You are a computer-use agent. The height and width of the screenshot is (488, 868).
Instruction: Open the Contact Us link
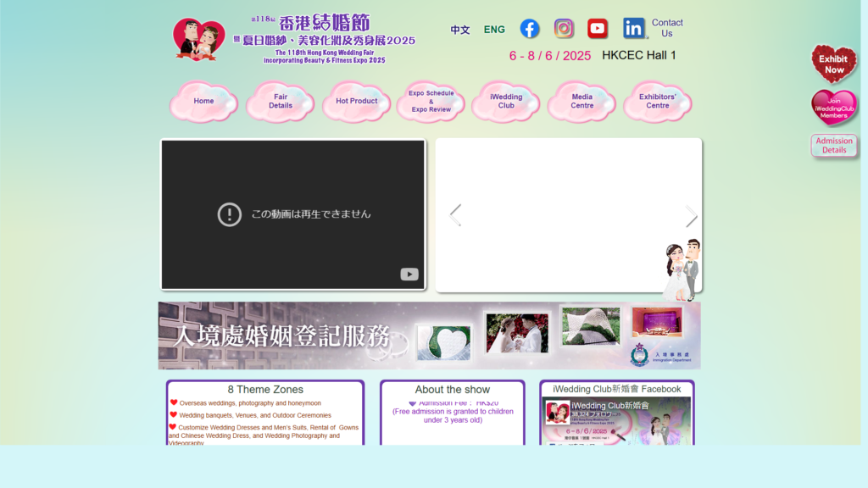click(667, 28)
